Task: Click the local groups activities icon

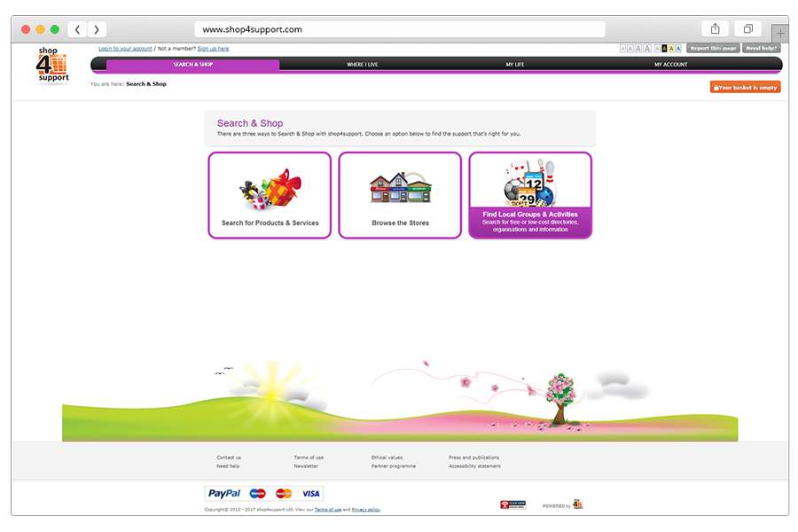Action: tap(529, 184)
